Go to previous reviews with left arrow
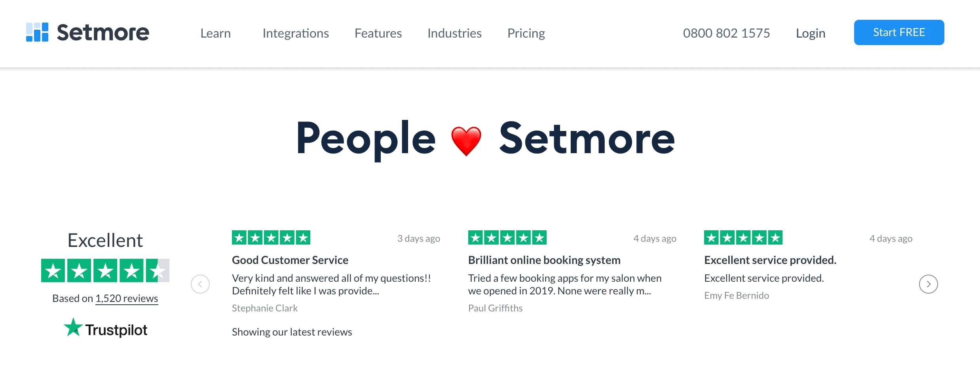The image size is (980, 387). tap(200, 284)
